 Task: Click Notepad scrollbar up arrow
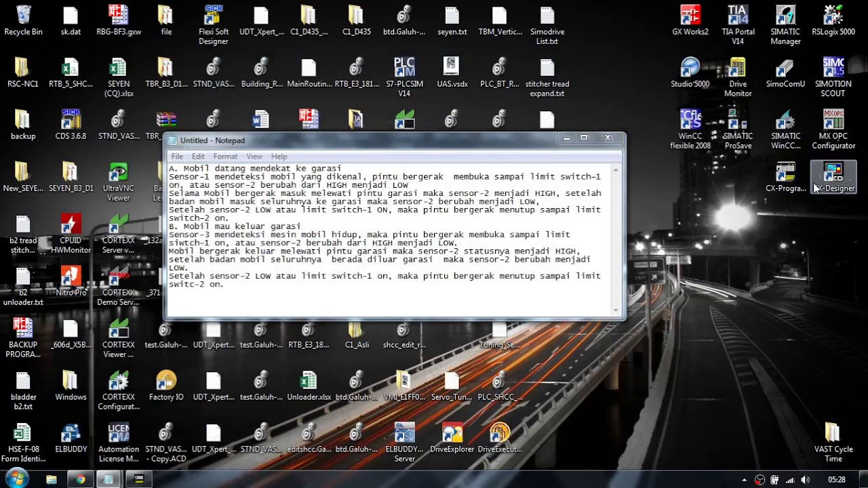[x=616, y=169]
